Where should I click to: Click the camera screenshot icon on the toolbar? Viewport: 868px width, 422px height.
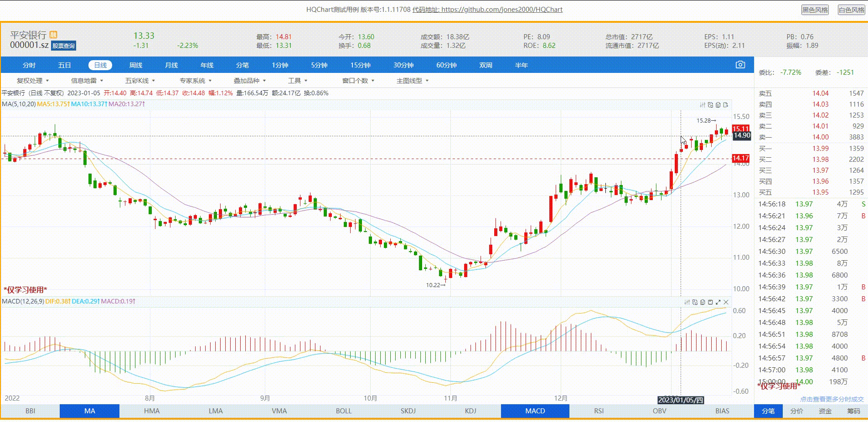click(739, 65)
